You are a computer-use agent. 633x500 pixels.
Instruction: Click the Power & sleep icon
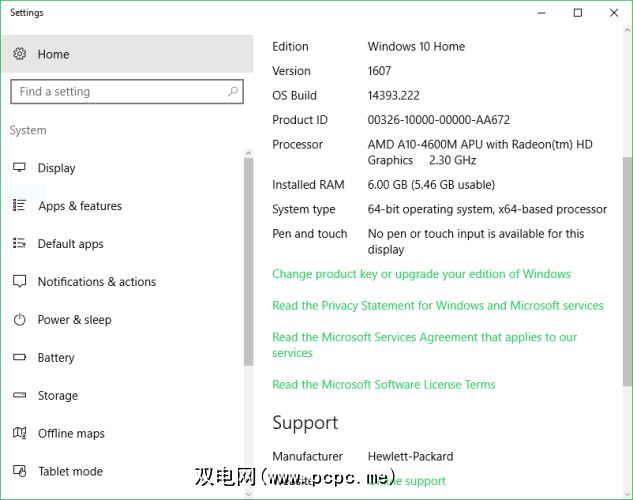tap(19, 320)
